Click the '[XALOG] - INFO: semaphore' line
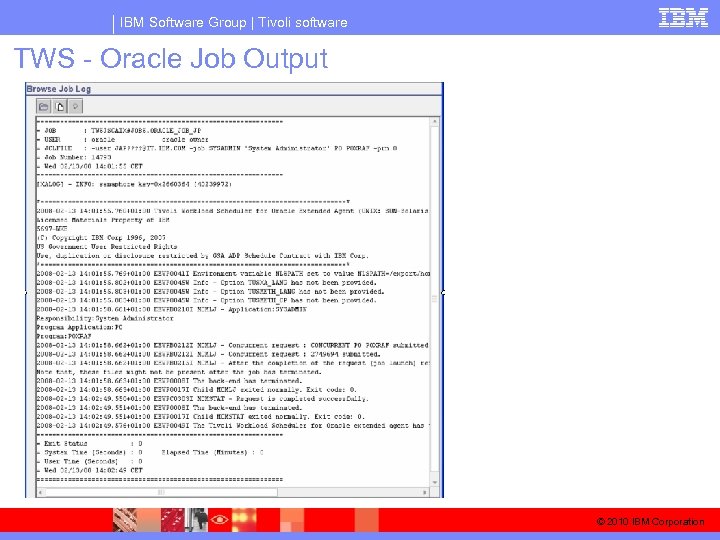Image resolution: width=720 pixels, height=540 pixels. coord(135,184)
